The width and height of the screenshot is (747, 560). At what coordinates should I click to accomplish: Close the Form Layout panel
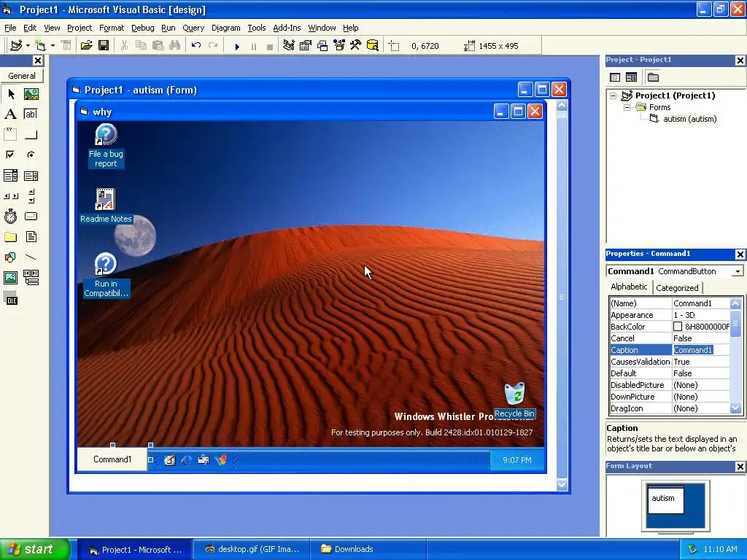740,467
